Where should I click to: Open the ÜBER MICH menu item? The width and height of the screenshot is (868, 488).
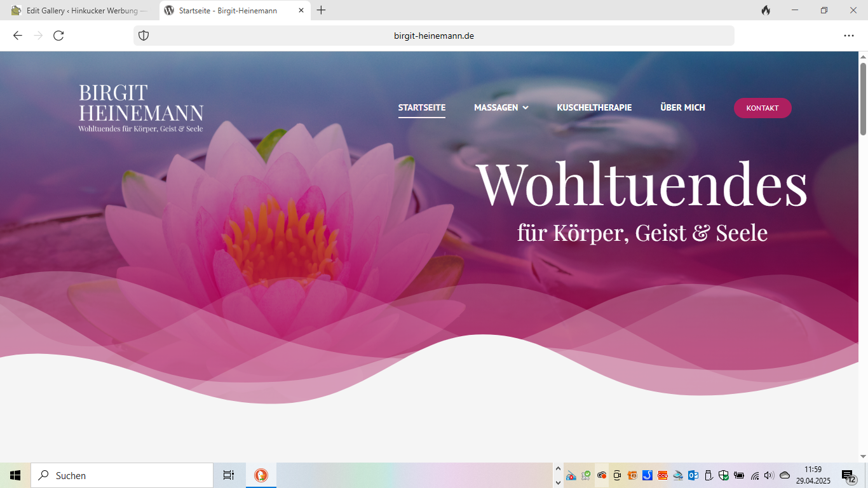(x=682, y=107)
